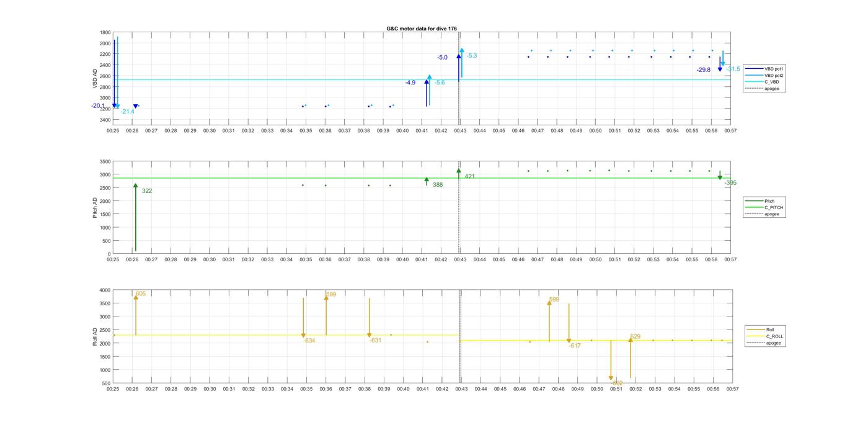Click the '-634' roll annotation

click(309, 341)
